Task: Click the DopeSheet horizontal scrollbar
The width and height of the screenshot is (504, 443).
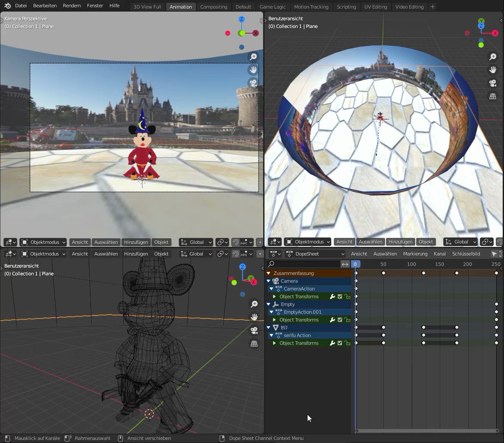Action: coord(427,431)
